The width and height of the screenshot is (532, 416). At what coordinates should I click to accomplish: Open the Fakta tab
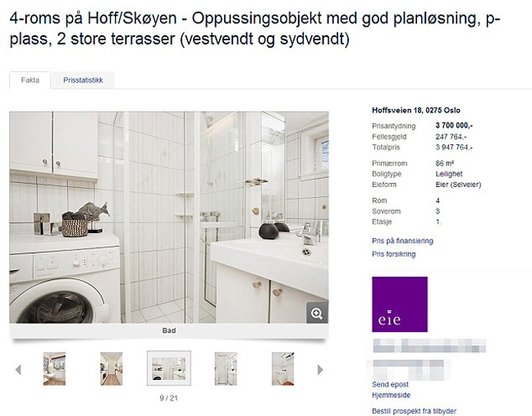[30, 80]
